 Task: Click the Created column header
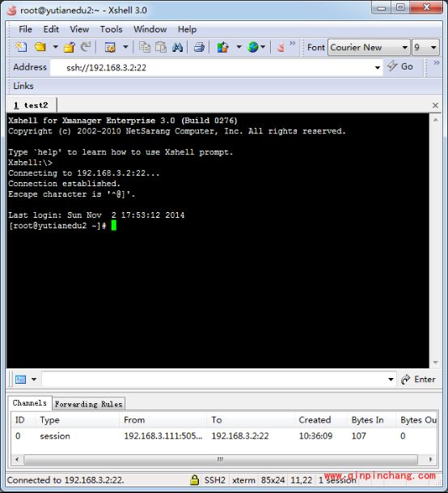pyautogui.click(x=321, y=420)
